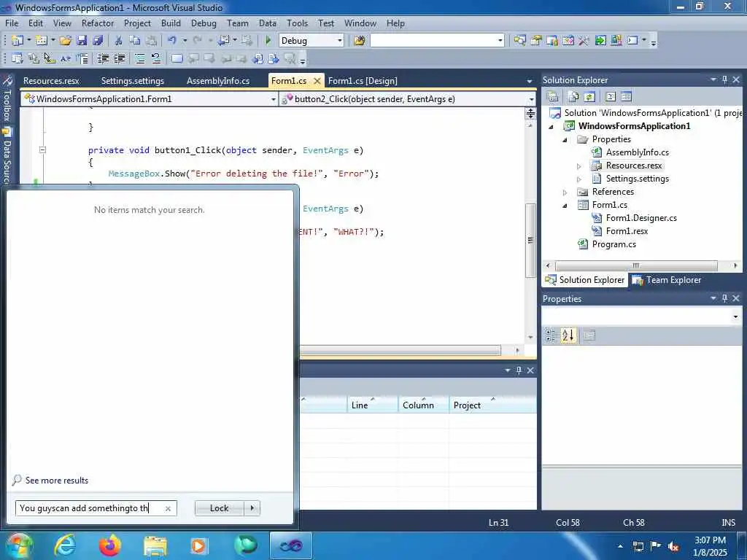The image size is (747, 560).
Task: Click the New Project toolbar icon
Action: pyautogui.click(x=18, y=41)
